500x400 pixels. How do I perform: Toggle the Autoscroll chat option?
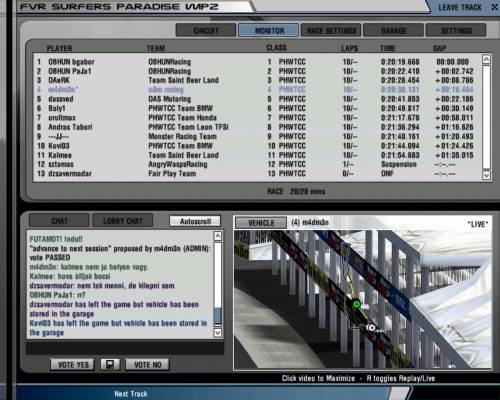tap(195, 221)
